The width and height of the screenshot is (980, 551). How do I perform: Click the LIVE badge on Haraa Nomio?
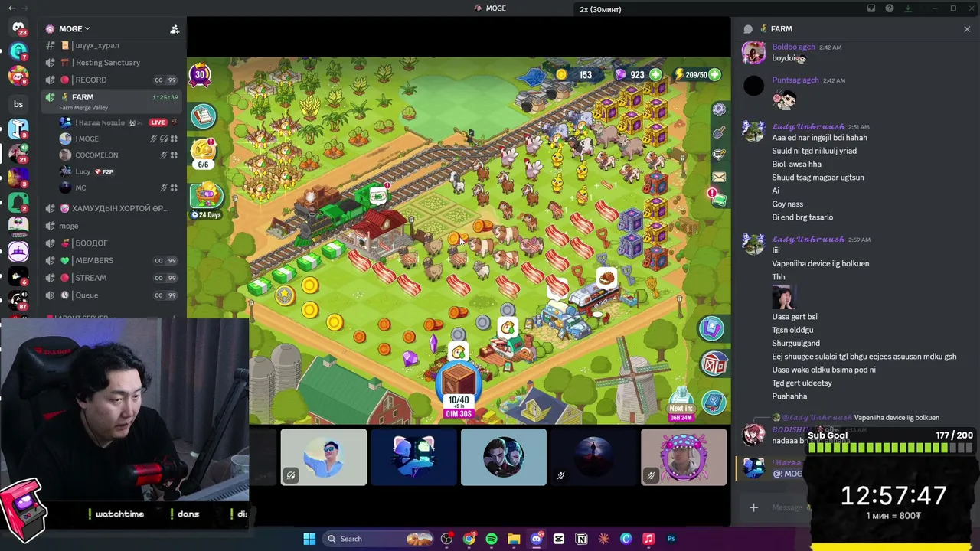pyautogui.click(x=158, y=122)
